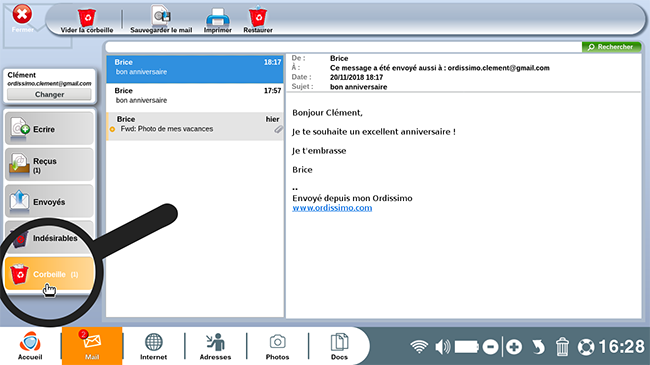Click the date 20/11/2018 18:17 header value
This screenshot has height=365, width=650.
pos(357,77)
